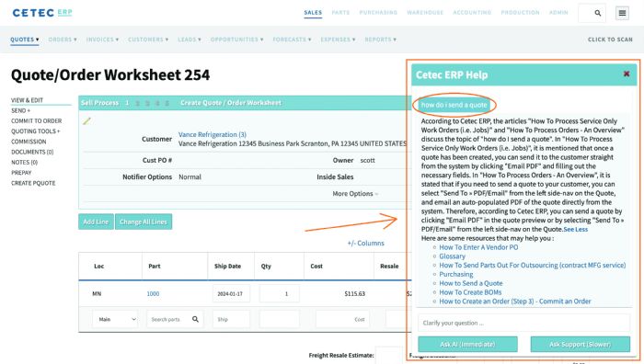Open How To Send Parts Out For Outsourcing
Image resolution: width=644 pixels, height=364 pixels.
click(x=533, y=265)
